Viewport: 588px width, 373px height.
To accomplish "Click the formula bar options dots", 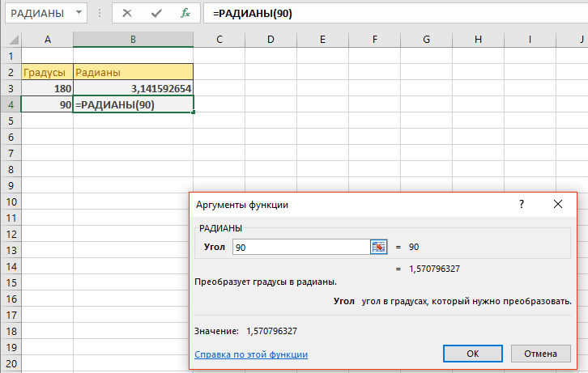I will click(100, 14).
